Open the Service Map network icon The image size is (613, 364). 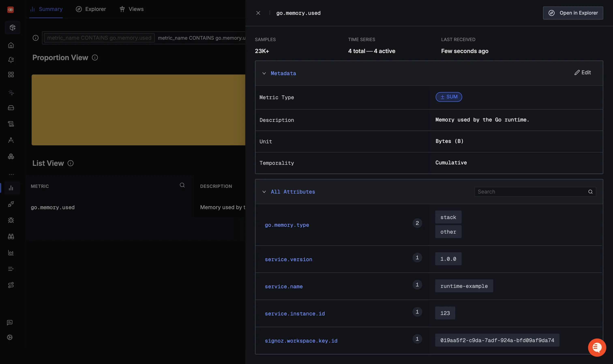[x=11, y=285]
